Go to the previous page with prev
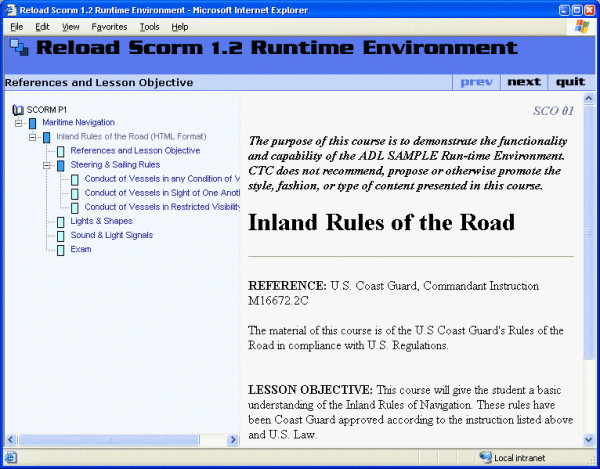 476,82
